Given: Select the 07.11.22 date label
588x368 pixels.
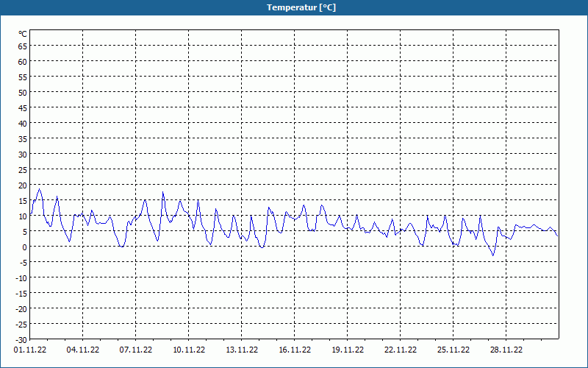Looking at the screenshot, I should [136, 350].
